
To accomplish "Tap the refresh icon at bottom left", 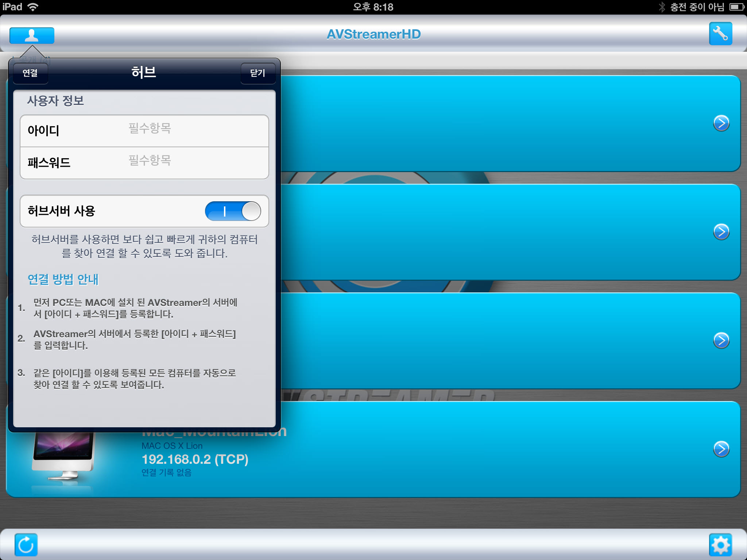I will point(26,545).
